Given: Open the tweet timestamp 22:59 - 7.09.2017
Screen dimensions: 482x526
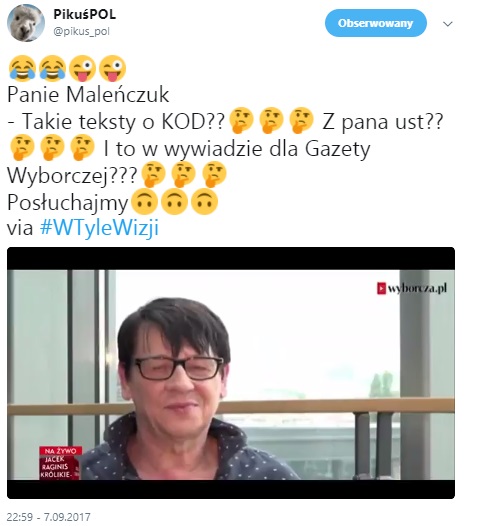Looking at the screenshot, I should (49, 517).
